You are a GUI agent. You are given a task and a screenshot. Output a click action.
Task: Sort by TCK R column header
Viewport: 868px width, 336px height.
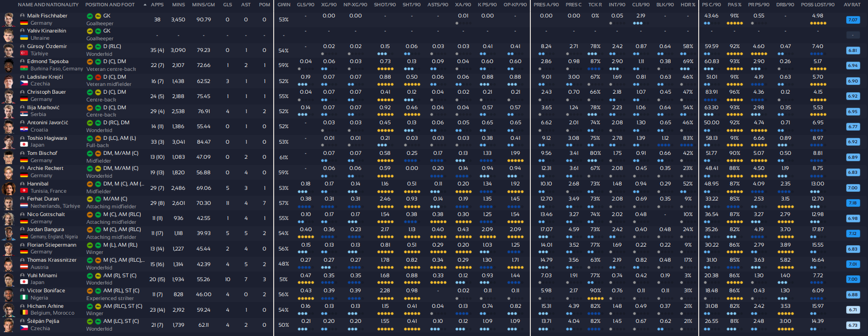[x=595, y=5]
